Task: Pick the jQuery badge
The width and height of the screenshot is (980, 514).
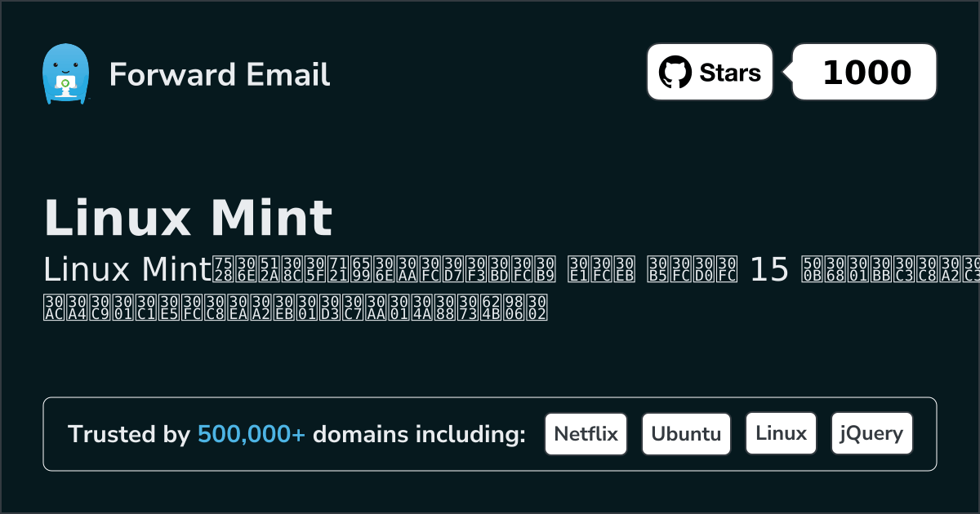Action: [x=871, y=434]
